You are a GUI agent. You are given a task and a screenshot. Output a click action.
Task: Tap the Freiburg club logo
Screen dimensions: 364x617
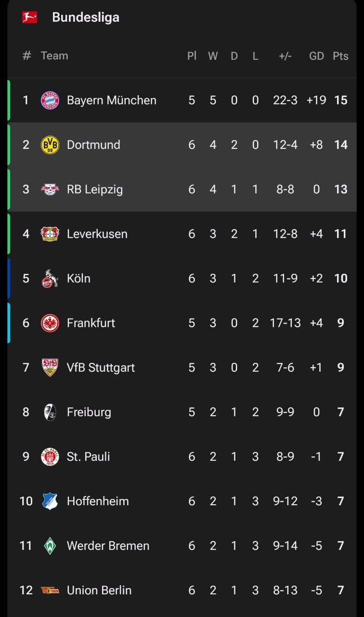tap(50, 412)
